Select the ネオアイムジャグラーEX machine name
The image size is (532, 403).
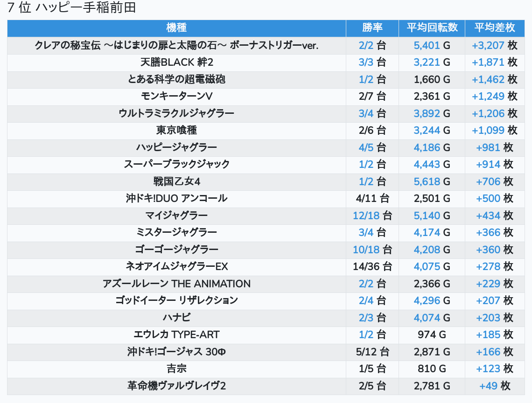pos(176,267)
